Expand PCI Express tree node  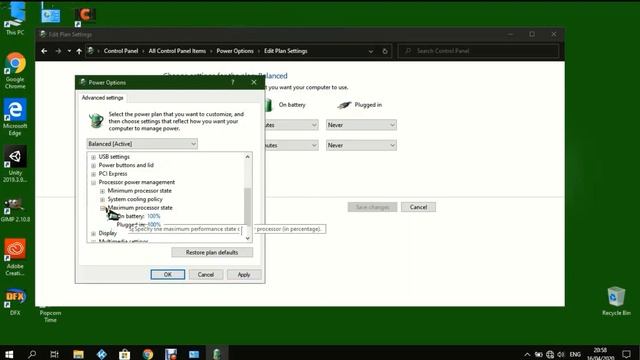pyautogui.click(x=93, y=174)
